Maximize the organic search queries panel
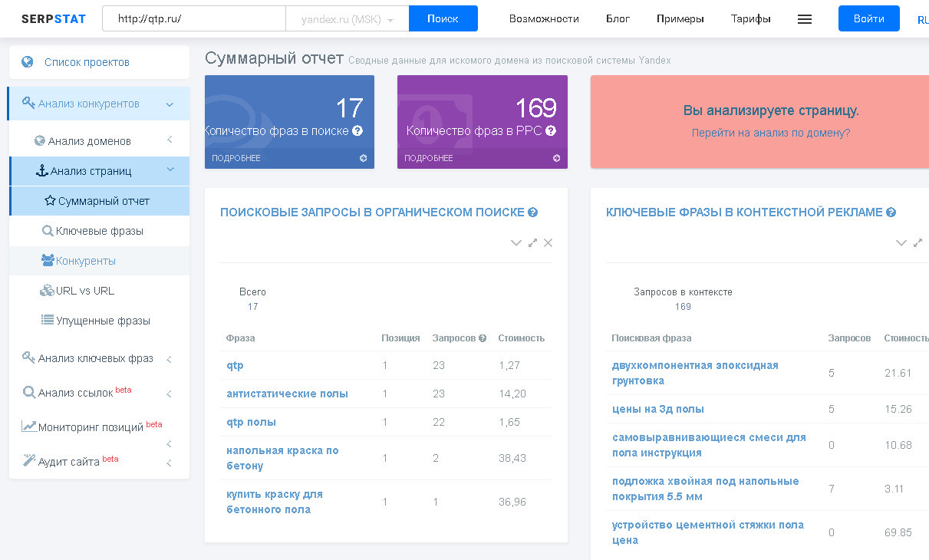Screen dimensions: 929x560 (532, 243)
